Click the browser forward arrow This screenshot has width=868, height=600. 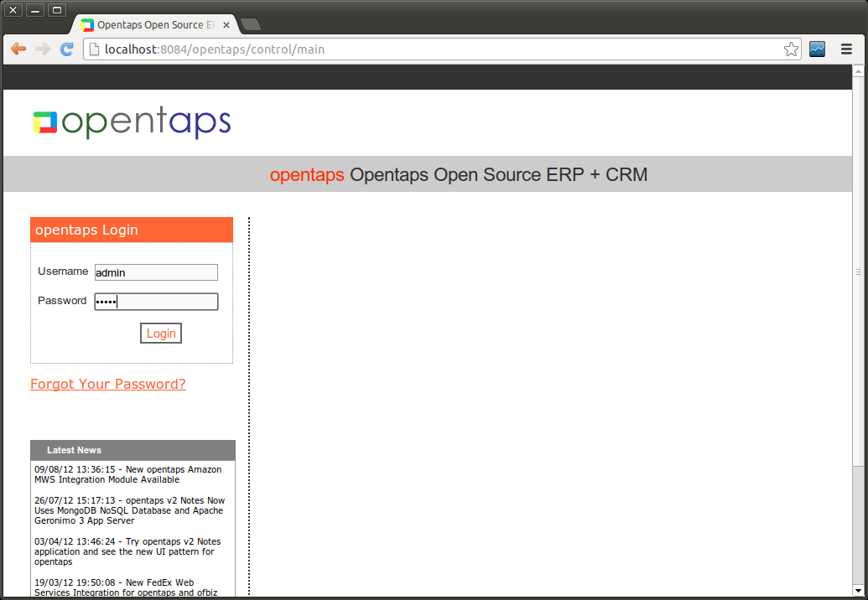click(43, 49)
